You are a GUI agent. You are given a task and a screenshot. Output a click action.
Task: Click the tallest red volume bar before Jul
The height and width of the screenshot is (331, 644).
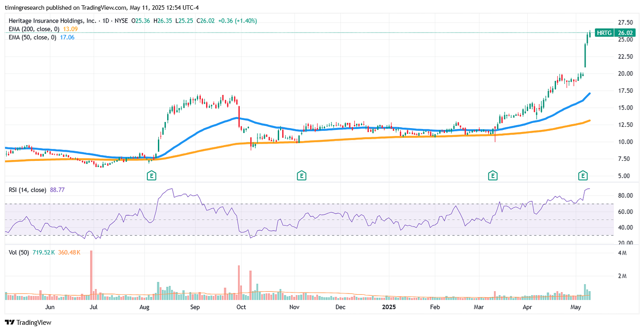click(91, 275)
